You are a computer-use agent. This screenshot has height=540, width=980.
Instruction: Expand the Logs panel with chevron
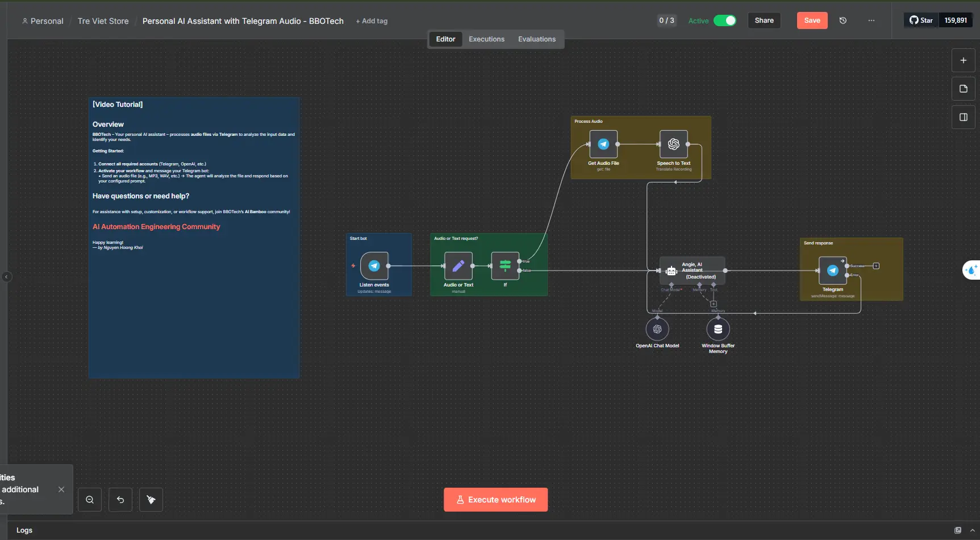[972, 530]
